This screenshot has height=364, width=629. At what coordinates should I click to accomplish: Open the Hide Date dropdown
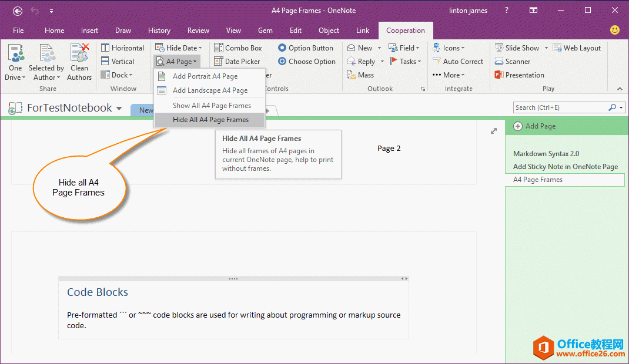pos(179,48)
